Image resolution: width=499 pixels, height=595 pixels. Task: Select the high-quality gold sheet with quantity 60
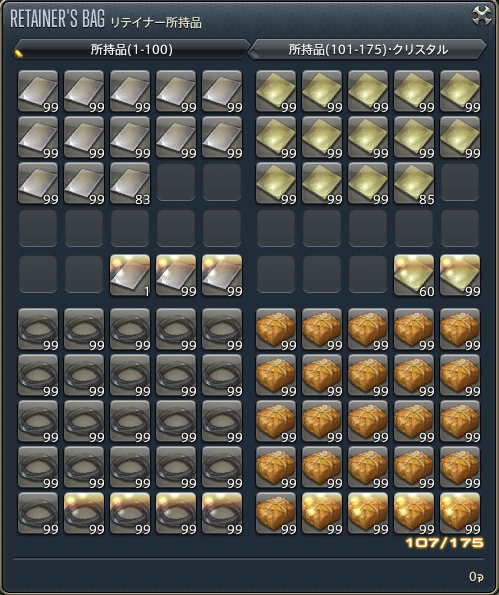(x=414, y=275)
